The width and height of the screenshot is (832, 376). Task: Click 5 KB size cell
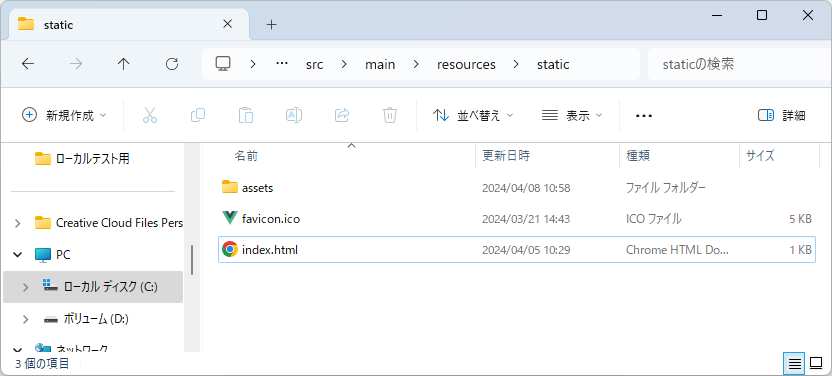tap(801, 218)
